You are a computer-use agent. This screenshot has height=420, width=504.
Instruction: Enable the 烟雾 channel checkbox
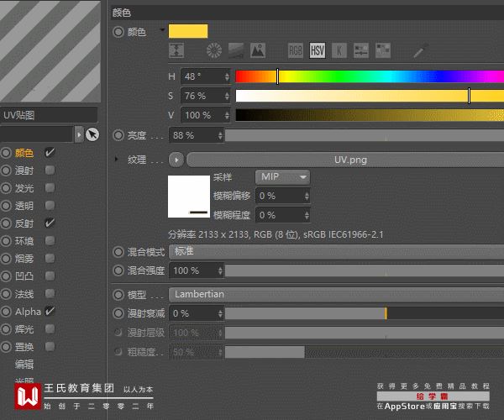click(x=50, y=259)
